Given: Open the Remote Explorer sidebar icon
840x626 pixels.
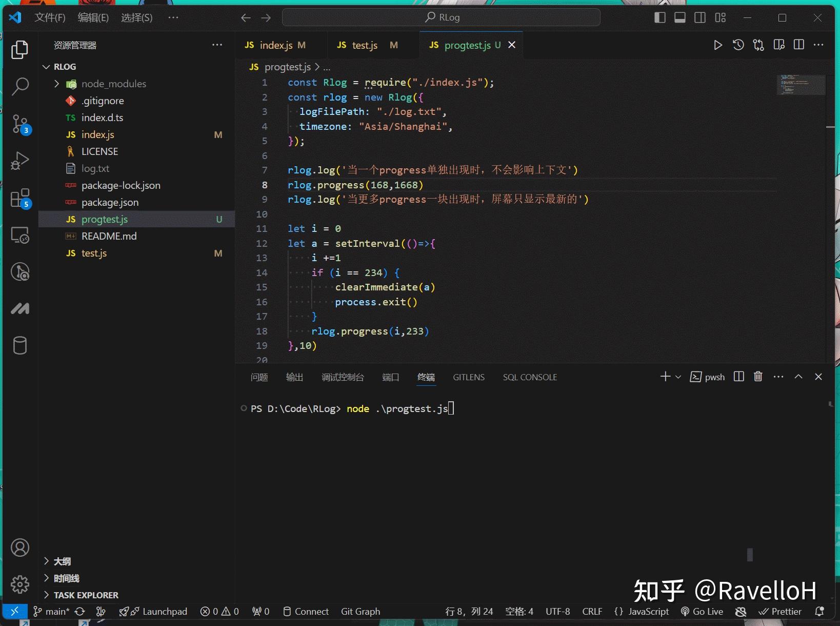Looking at the screenshot, I should (20, 234).
